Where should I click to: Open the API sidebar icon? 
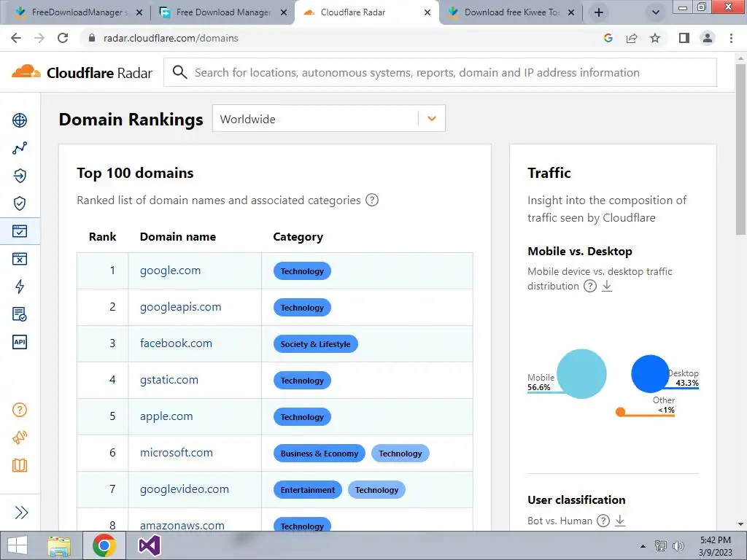click(20, 342)
